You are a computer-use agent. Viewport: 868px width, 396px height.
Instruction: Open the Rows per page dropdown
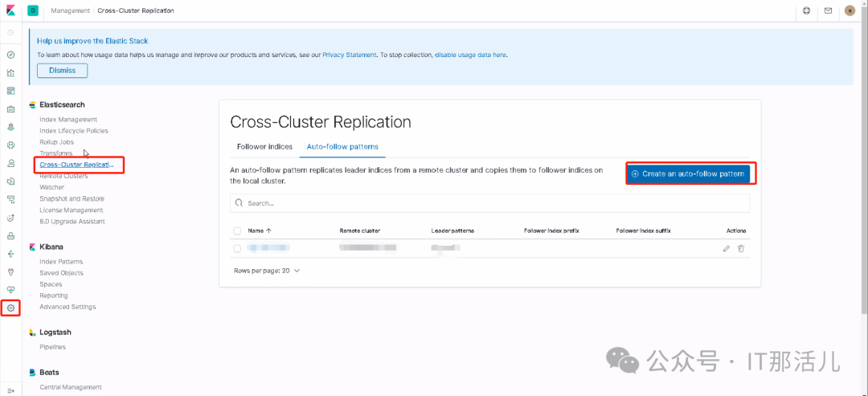(x=267, y=271)
